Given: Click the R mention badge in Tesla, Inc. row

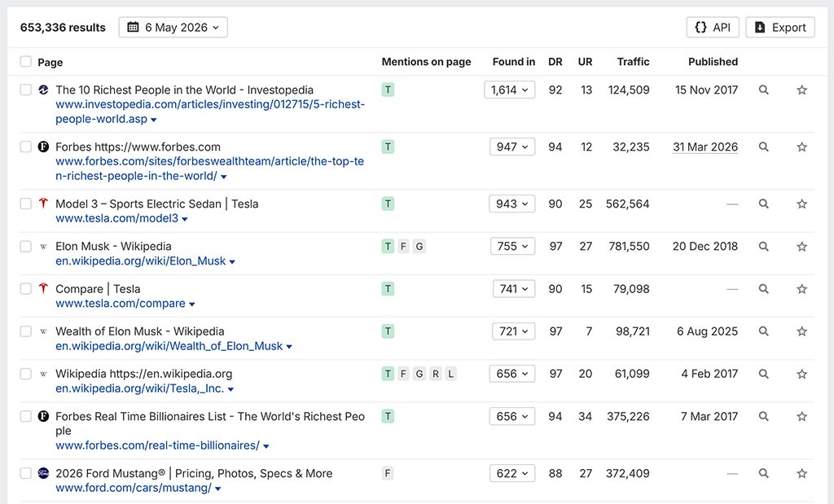Looking at the screenshot, I should tap(435, 374).
